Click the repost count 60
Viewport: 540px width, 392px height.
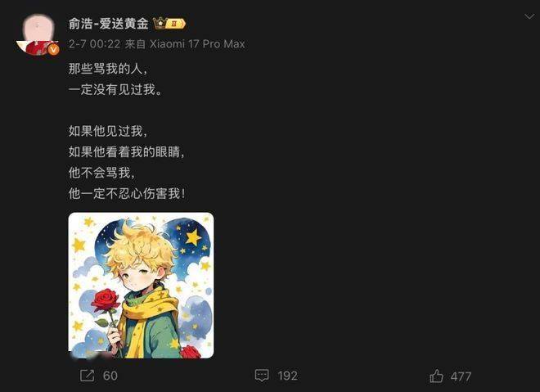tap(110, 376)
